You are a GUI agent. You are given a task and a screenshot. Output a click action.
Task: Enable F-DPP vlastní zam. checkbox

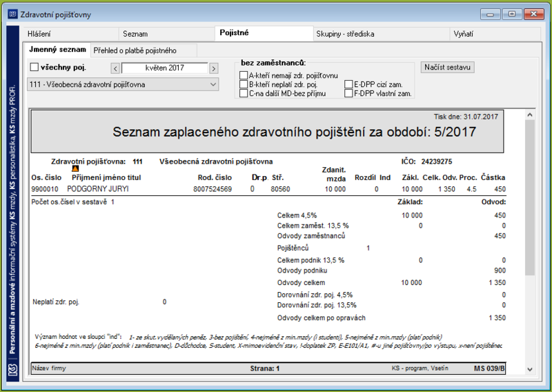click(348, 93)
